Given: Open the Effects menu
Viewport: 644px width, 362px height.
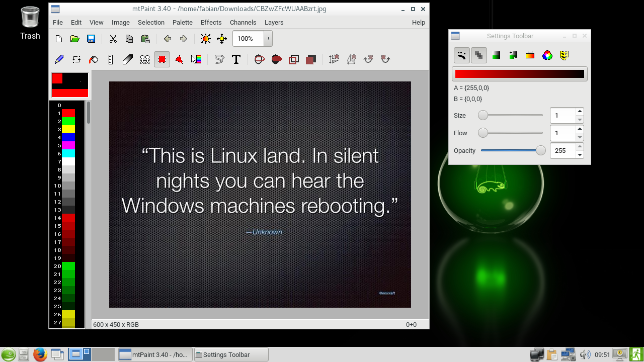Looking at the screenshot, I should 211,23.
